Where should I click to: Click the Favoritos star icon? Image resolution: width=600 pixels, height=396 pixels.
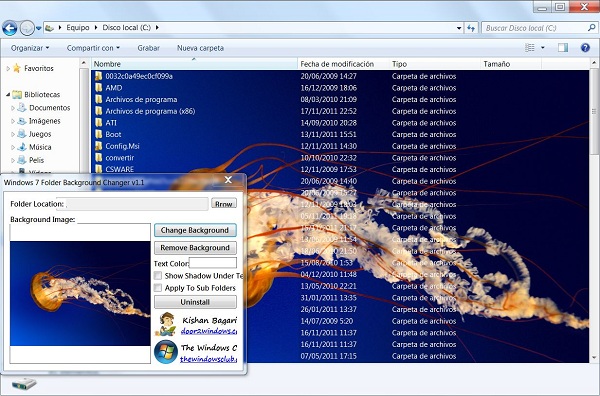[x=16, y=68]
